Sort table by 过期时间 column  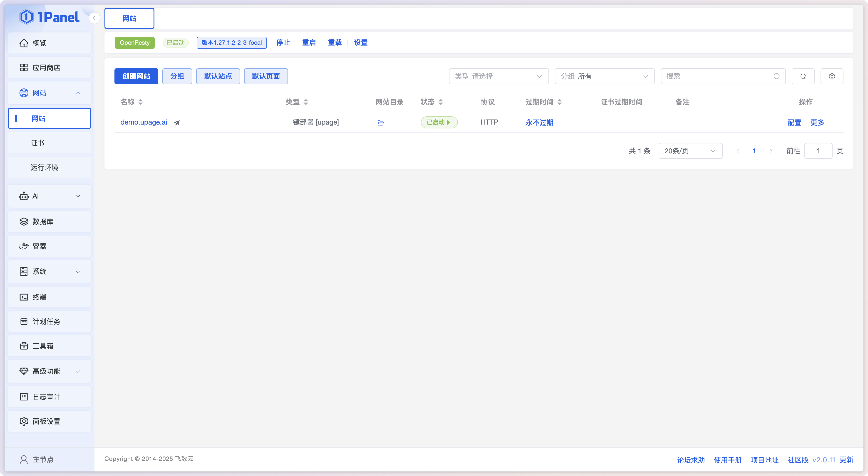coord(559,102)
